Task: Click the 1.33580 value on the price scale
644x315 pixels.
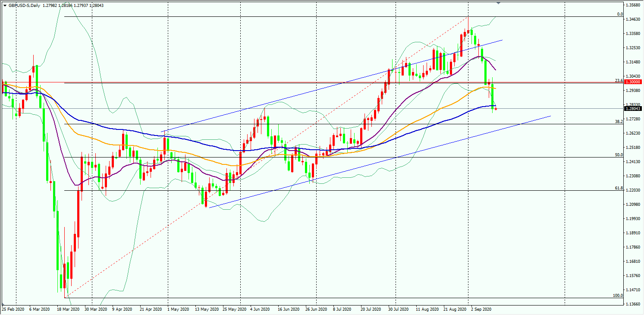Action: (632, 34)
